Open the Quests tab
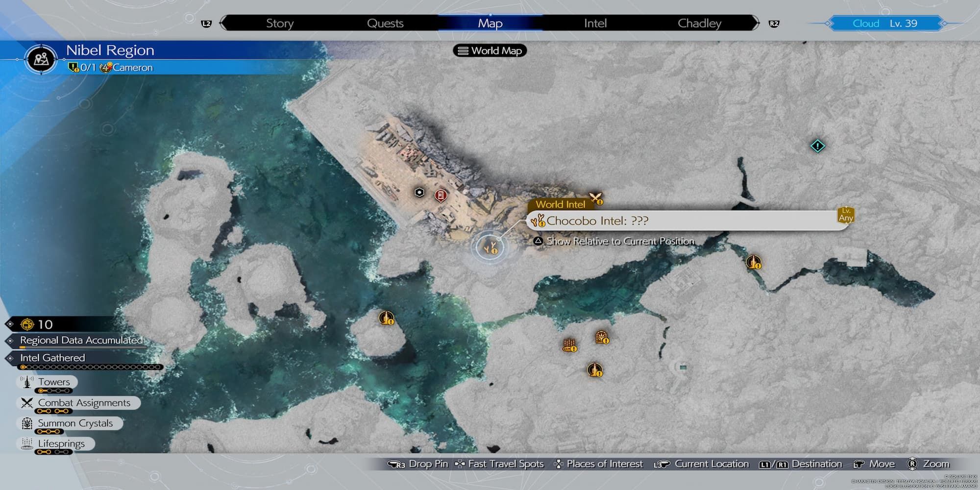This screenshot has height=490, width=980. 385,23
